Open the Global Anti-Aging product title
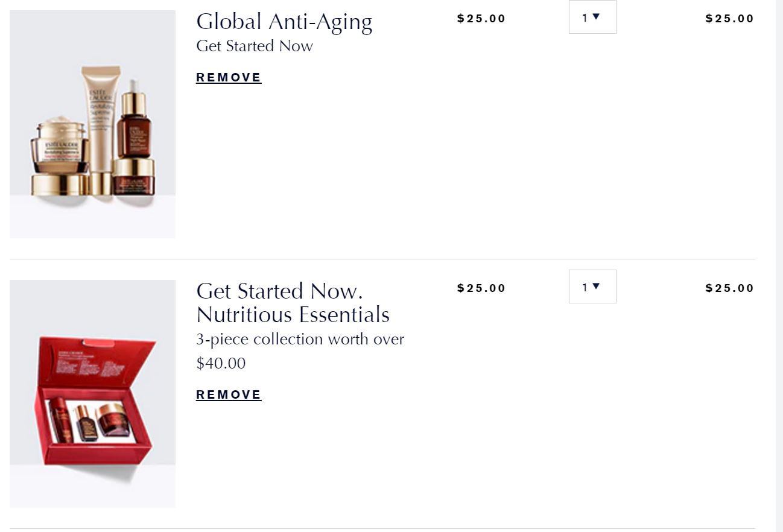 point(284,22)
